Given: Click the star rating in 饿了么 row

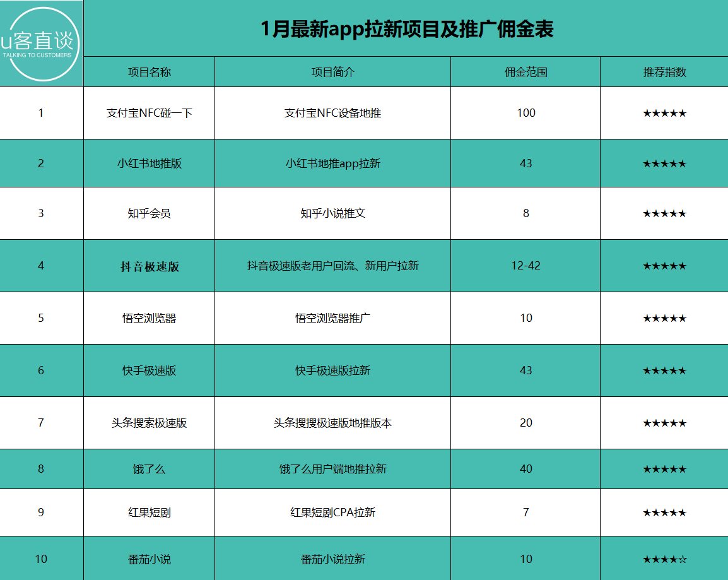Looking at the screenshot, I should [x=664, y=469].
